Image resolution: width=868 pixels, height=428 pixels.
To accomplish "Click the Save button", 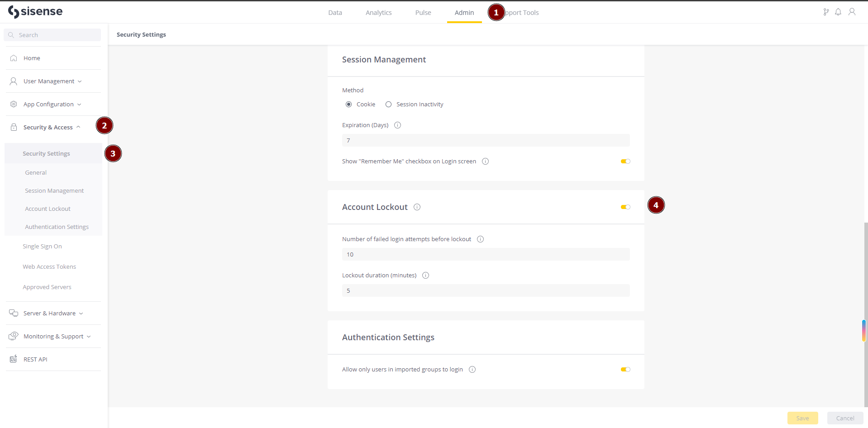I will (x=802, y=418).
